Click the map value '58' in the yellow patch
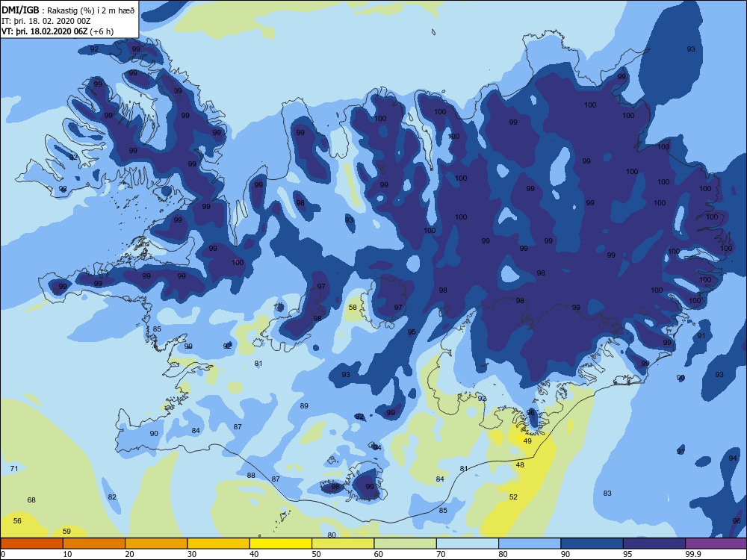747x560 pixels. pyautogui.click(x=353, y=307)
